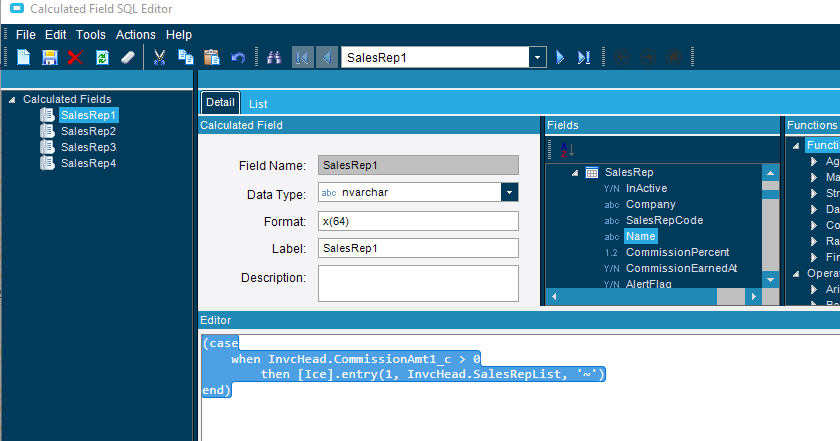Viewport: 840px width, 441px height.
Task: Click the SalesRep table icon in Fields
Action: 592,173
